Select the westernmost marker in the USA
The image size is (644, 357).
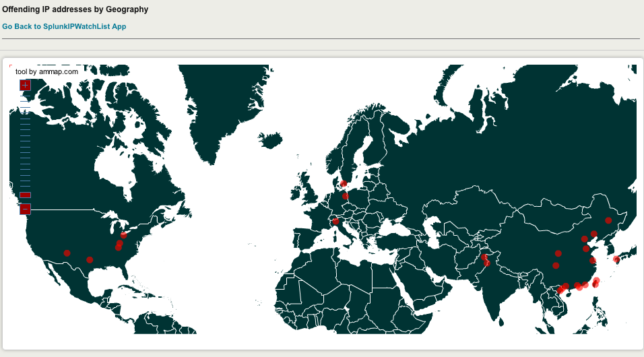pos(67,253)
